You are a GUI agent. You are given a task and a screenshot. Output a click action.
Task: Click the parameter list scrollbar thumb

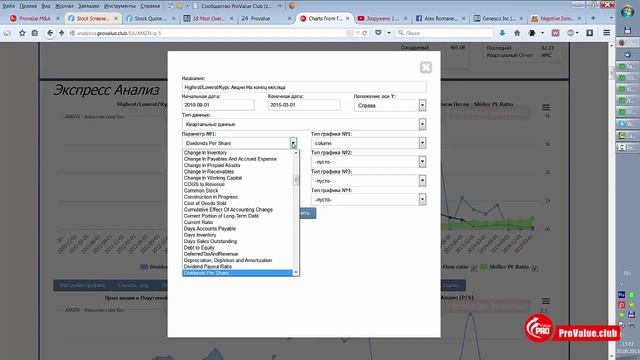pos(296,180)
